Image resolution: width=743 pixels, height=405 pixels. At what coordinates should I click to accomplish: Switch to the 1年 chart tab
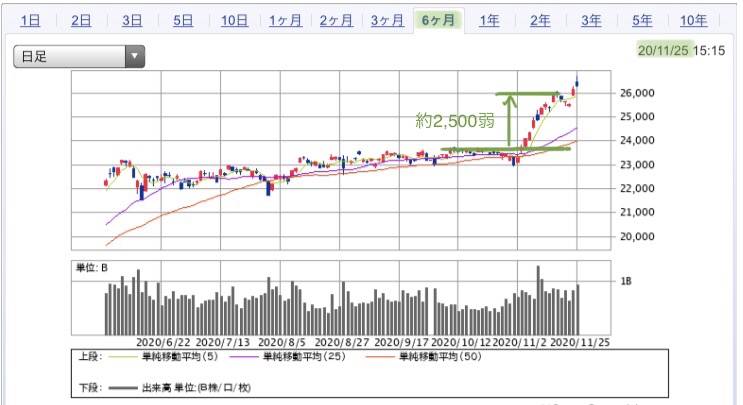click(x=489, y=20)
